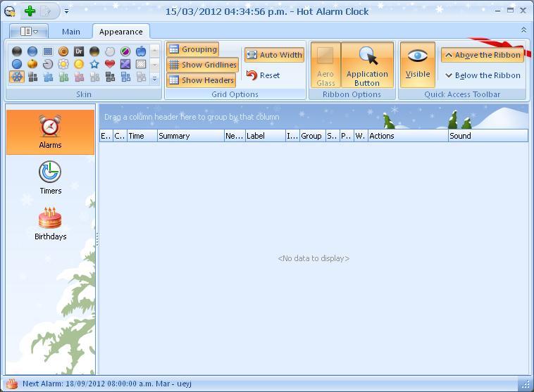Select the gray cloud-shaped skin

pos(110,51)
